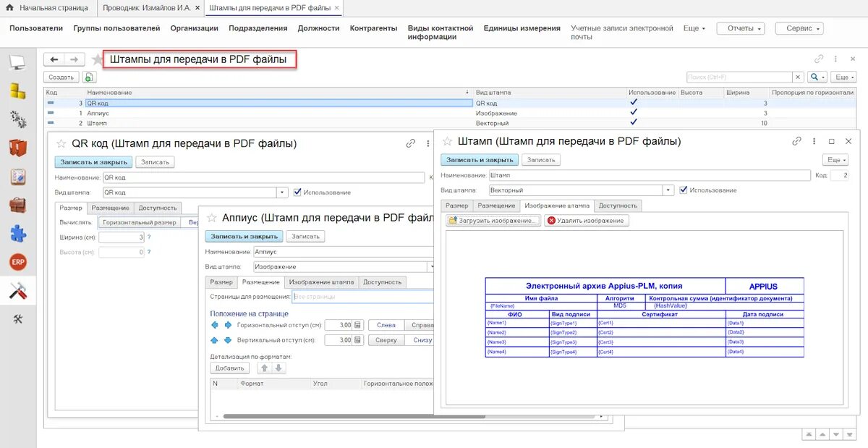Click the home icon in tab bar
This screenshot has height=448, width=868.
tap(9, 7)
